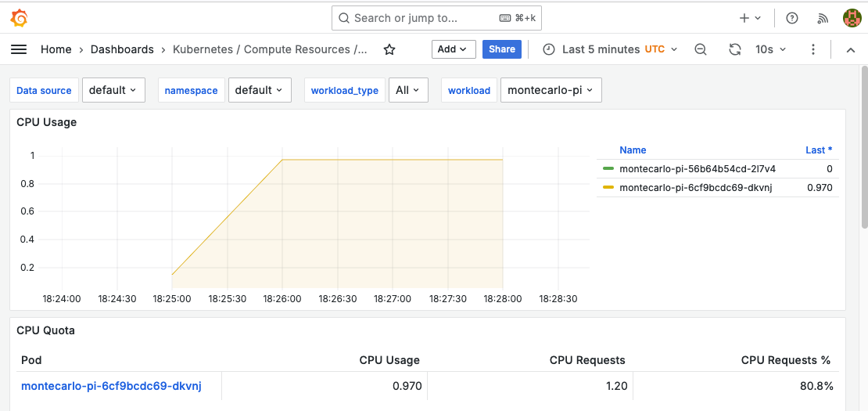Viewport: 868px width, 411px height.
Task: Click the CPU Quota panel title
Action: pyautogui.click(x=45, y=330)
